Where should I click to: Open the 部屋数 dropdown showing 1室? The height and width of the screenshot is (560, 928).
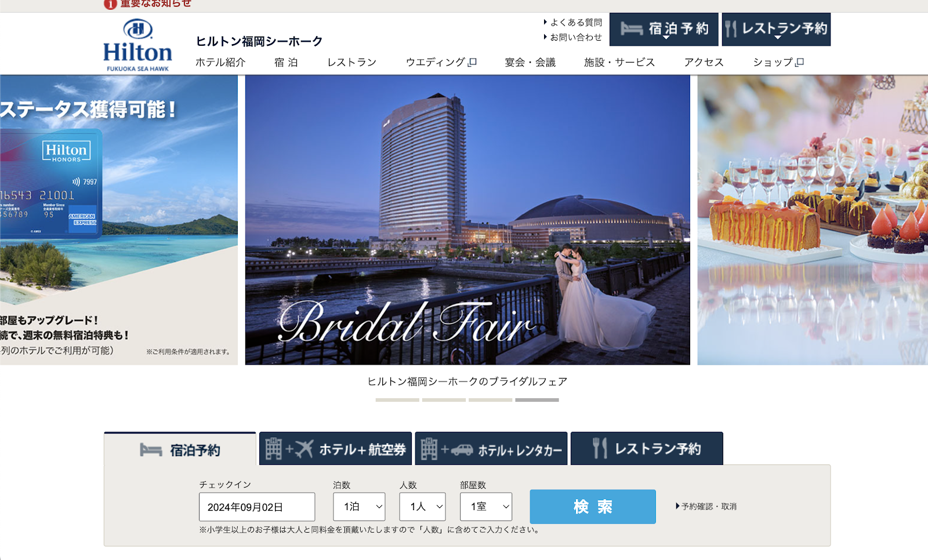tap(486, 507)
